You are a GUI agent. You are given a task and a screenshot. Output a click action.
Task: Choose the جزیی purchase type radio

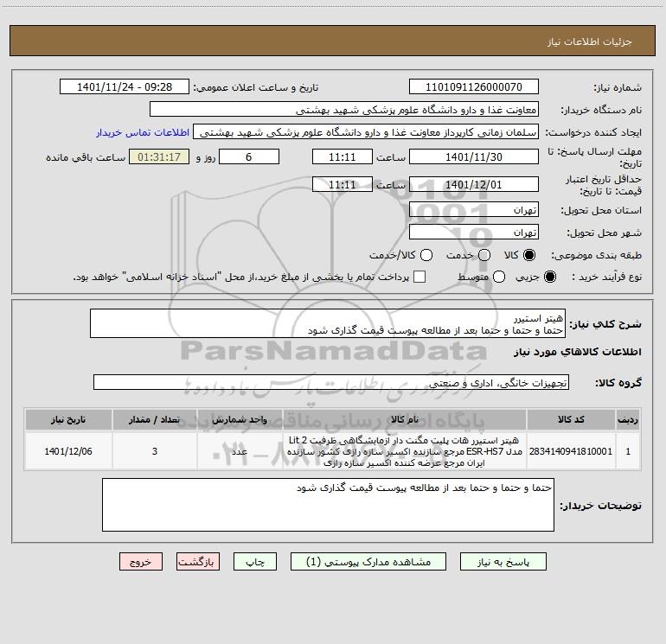549,277
